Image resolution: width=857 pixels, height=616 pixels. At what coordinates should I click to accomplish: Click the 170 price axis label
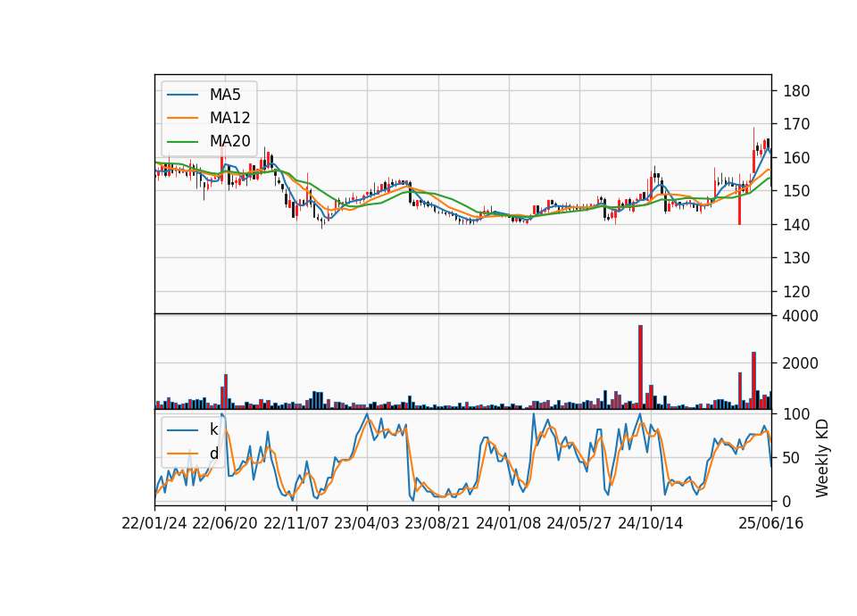click(796, 125)
